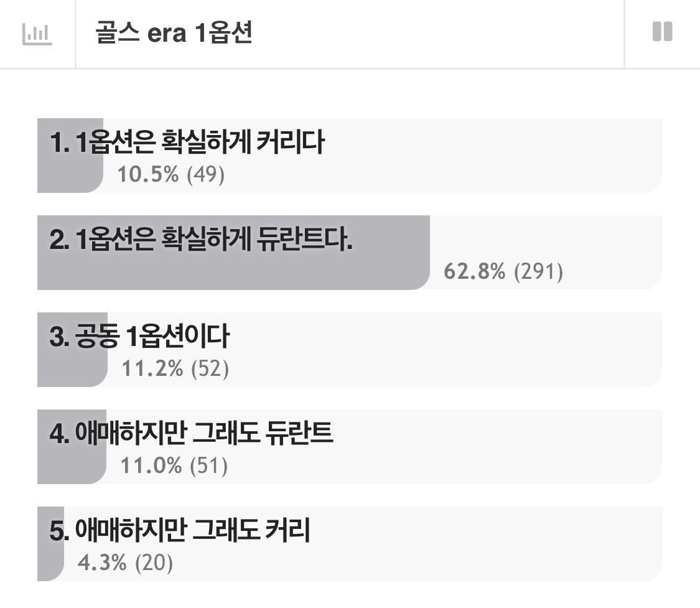Click the small gray bar of option 5
This screenshot has height=608, width=700.
[50, 544]
